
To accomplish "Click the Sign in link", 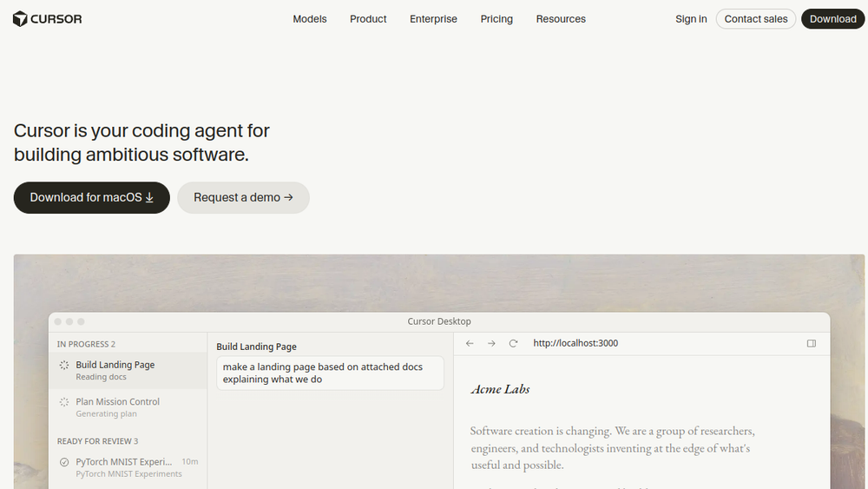I will click(x=691, y=19).
